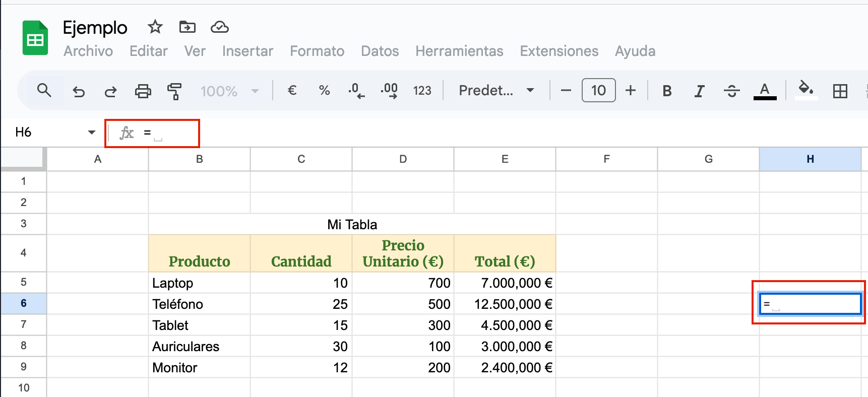Move document using folder icon
Image resolution: width=868 pixels, height=397 pixels.
pyautogui.click(x=187, y=27)
